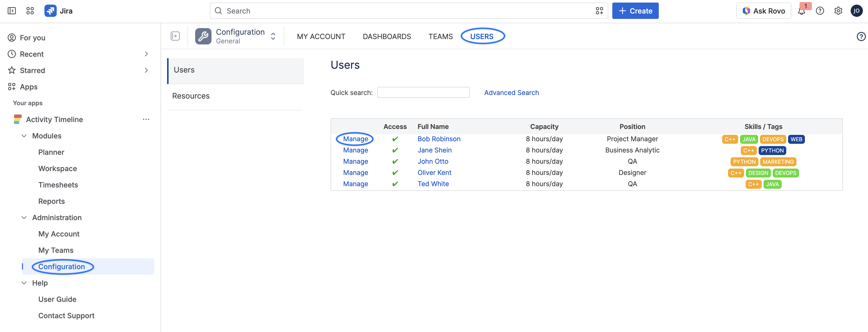This screenshot has width=868, height=332.
Task: Open the app switcher grid icon
Action: click(x=30, y=11)
